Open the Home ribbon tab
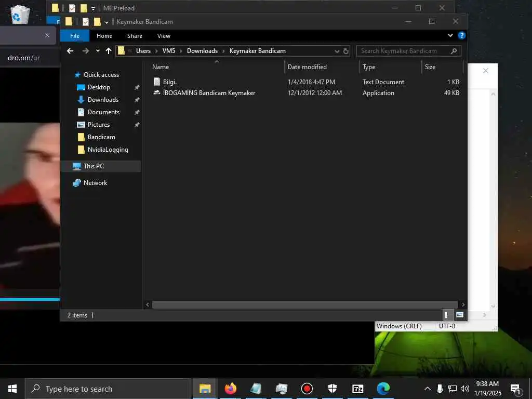This screenshot has width=532, height=399. [x=104, y=36]
